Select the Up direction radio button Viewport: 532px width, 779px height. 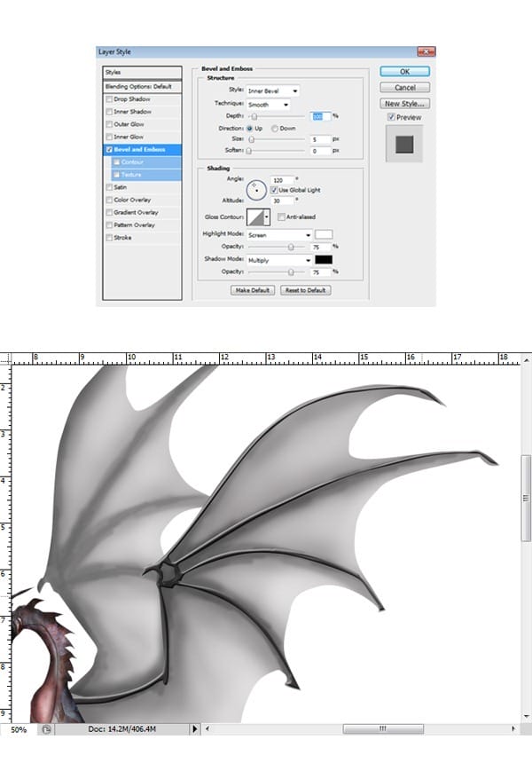tap(250, 128)
